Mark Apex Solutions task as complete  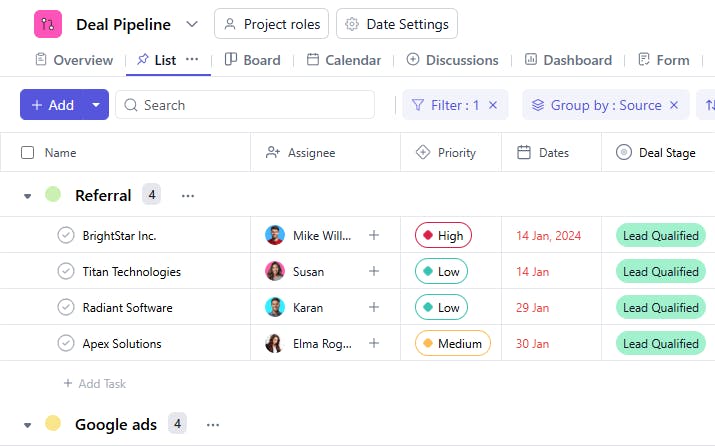(x=66, y=343)
